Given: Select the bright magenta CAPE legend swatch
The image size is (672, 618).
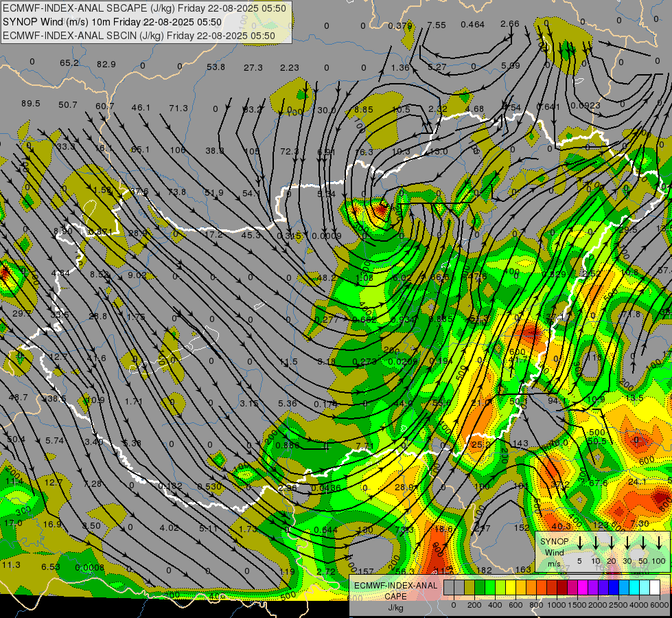Looking at the screenshot, I should [583, 588].
